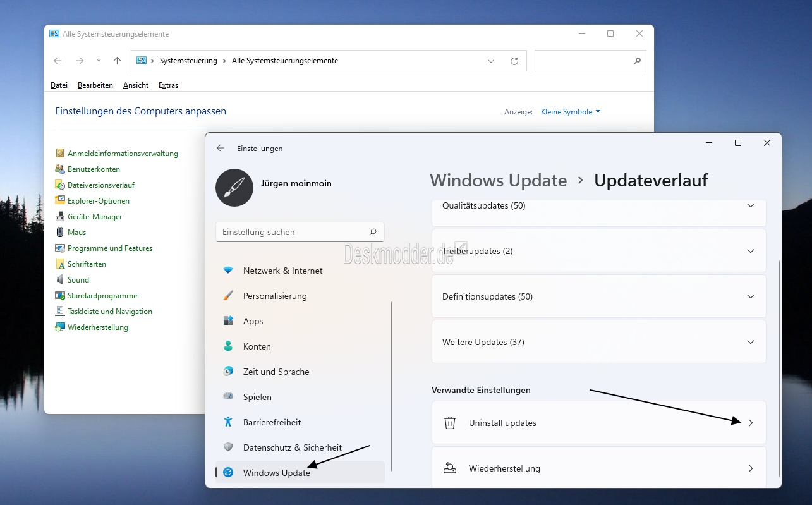Image resolution: width=812 pixels, height=505 pixels.
Task: Click the Taskleiste und Navigation icon
Action: point(60,311)
